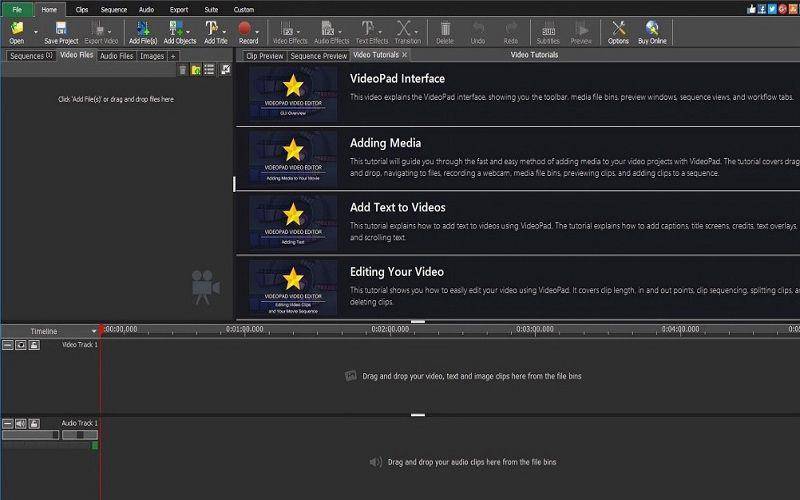
Task: Click the Transition tool icon
Action: [404, 28]
